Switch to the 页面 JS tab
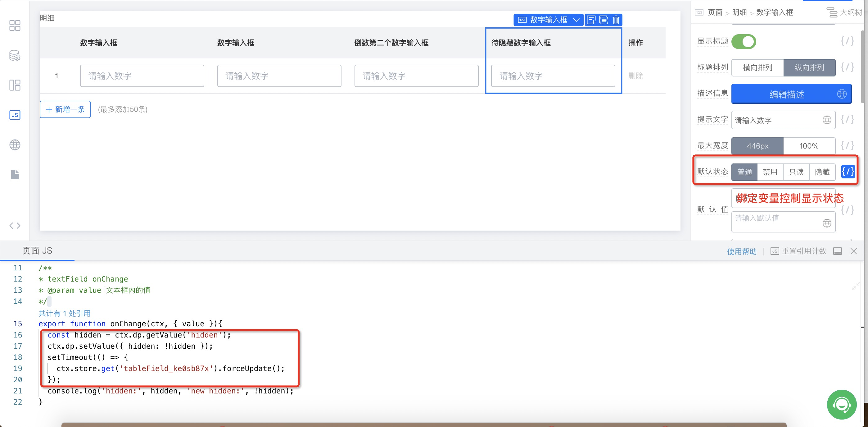Image resolution: width=868 pixels, height=427 pixels. coord(37,250)
